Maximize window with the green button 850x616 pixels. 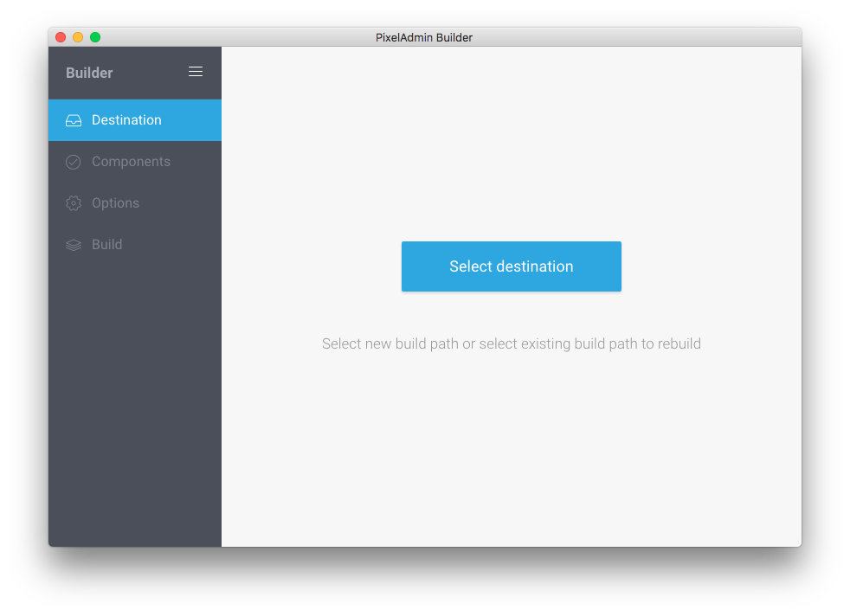click(95, 37)
